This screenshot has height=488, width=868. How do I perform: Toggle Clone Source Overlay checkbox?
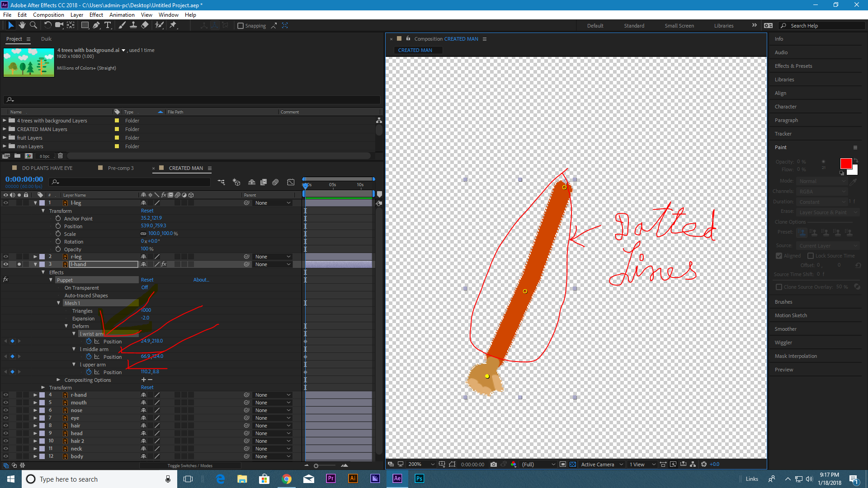pyautogui.click(x=778, y=287)
